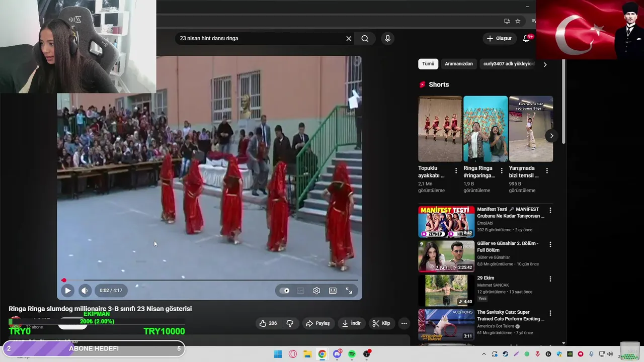The width and height of the screenshot is (644, 362).
Task: Click the video progress bar
Action: pos(209,280)
